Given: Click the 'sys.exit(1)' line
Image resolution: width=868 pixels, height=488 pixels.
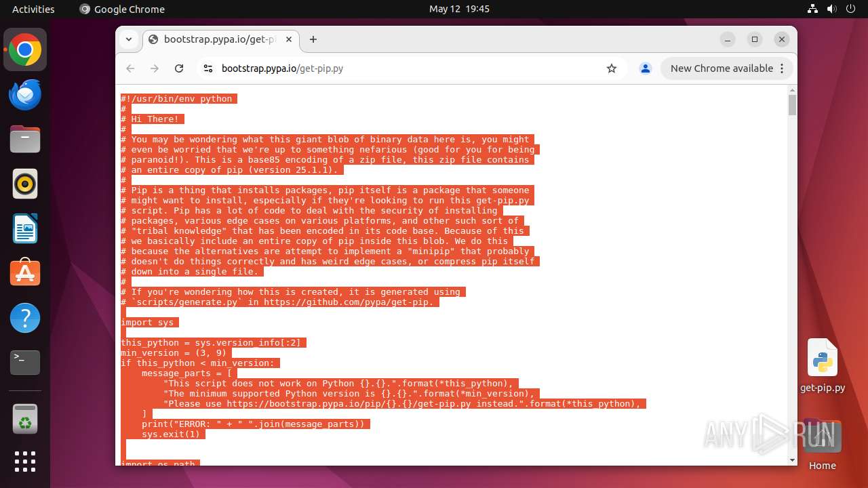Looking at the screenshot, I should tap(171, 434).
